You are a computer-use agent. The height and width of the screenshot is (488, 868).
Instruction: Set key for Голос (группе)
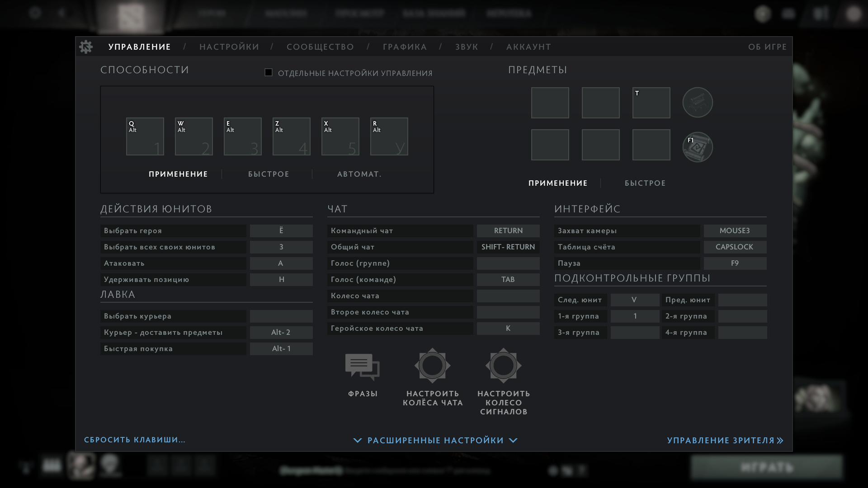pyautogui.click(x=508, y=263)
